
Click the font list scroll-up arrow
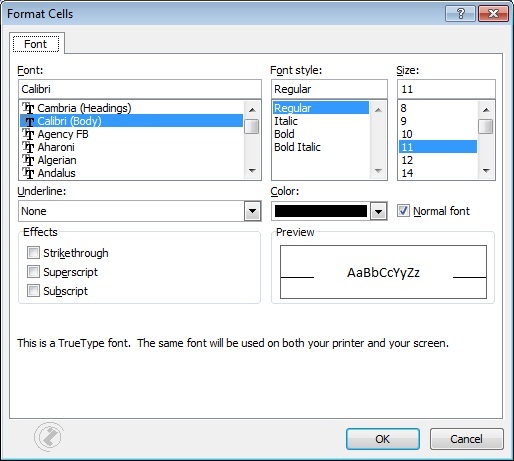(252, 110)
